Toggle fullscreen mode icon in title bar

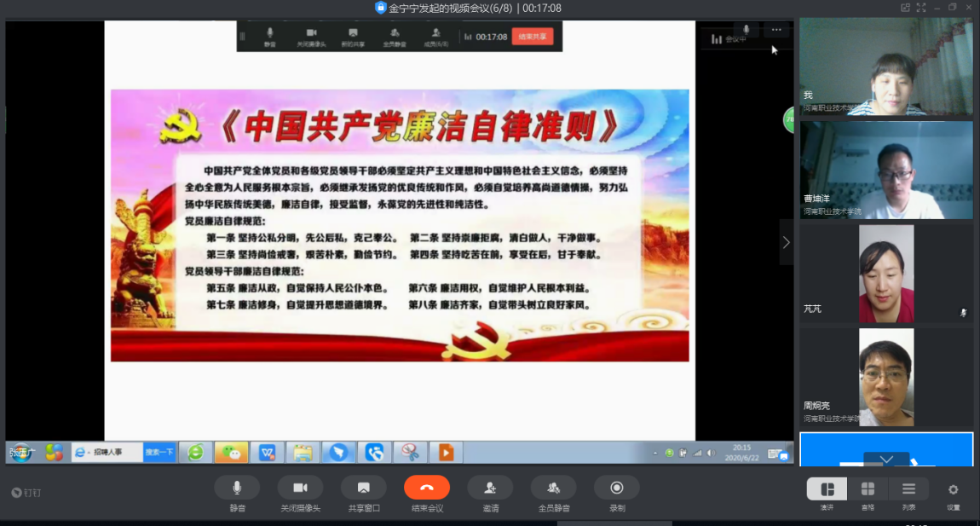[920, 8]
